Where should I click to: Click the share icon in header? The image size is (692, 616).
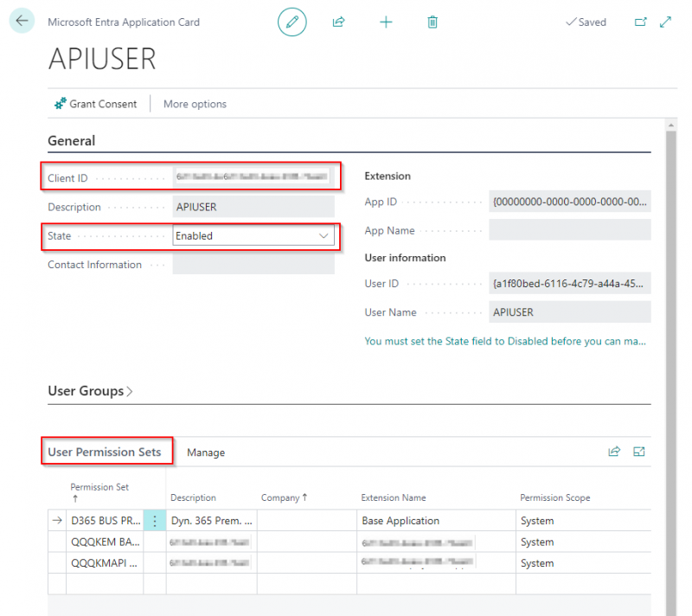(x=339, y=22)
